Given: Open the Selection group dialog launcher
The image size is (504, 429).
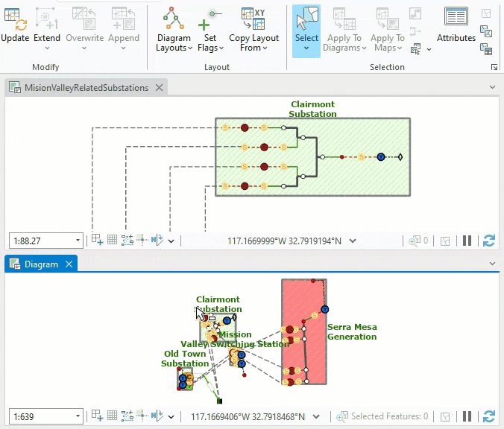Looking at the screenshot, I should coord(494,67).
